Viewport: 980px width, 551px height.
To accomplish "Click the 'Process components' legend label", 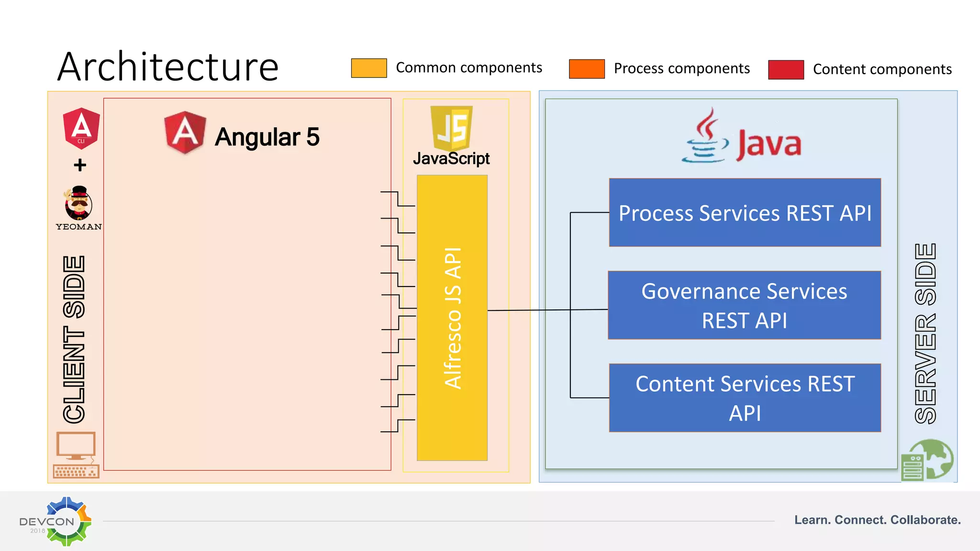I will tap(682, 68).
